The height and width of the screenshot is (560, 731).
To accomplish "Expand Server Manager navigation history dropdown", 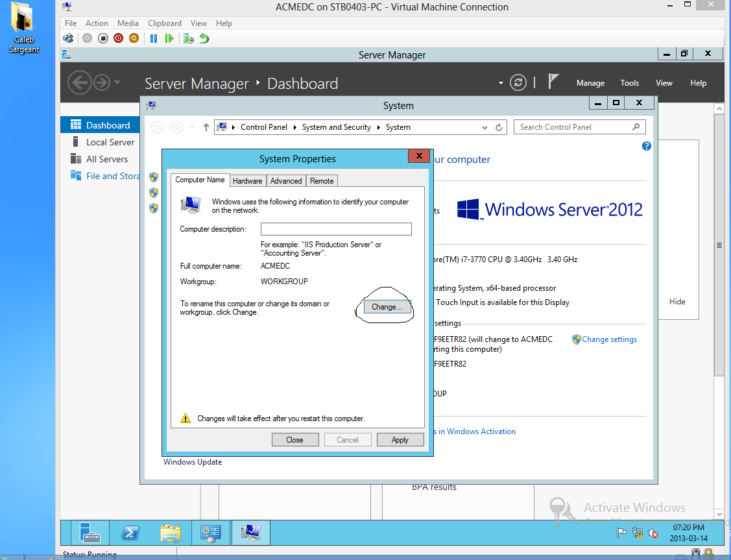I will (117, 82).
